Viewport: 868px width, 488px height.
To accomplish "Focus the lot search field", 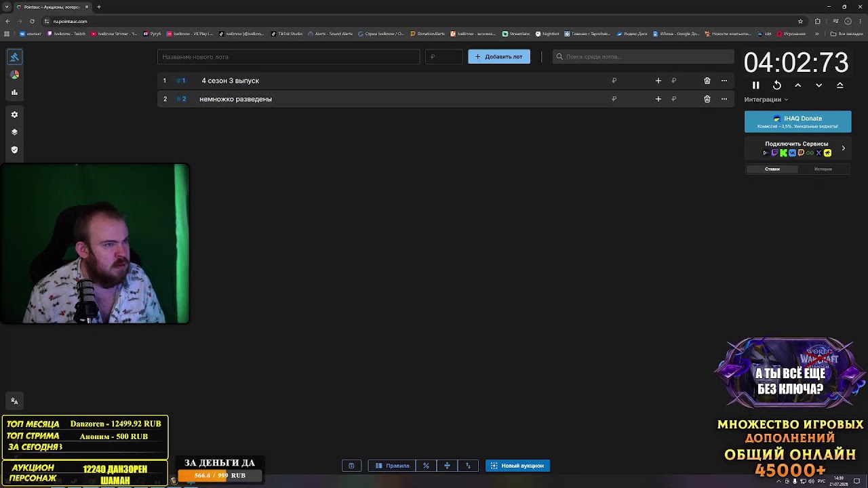I will 643,57.
